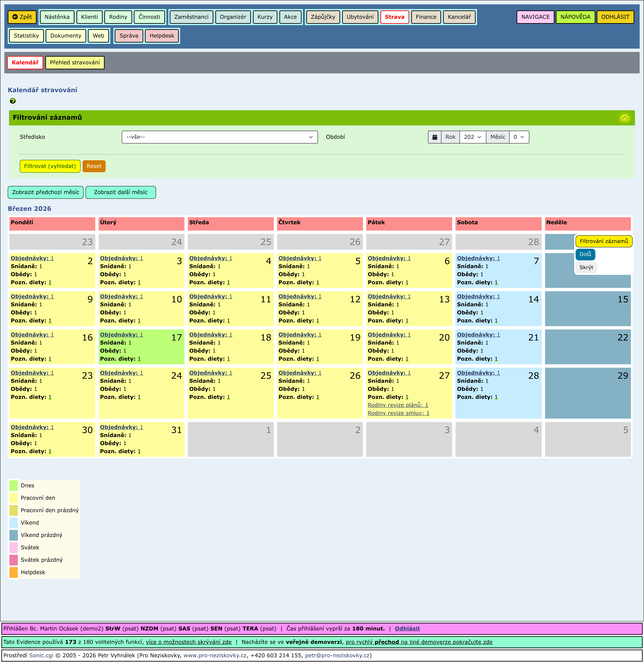Click the green help question-mark icon
644x671 pixels.
tap(13, 101)
